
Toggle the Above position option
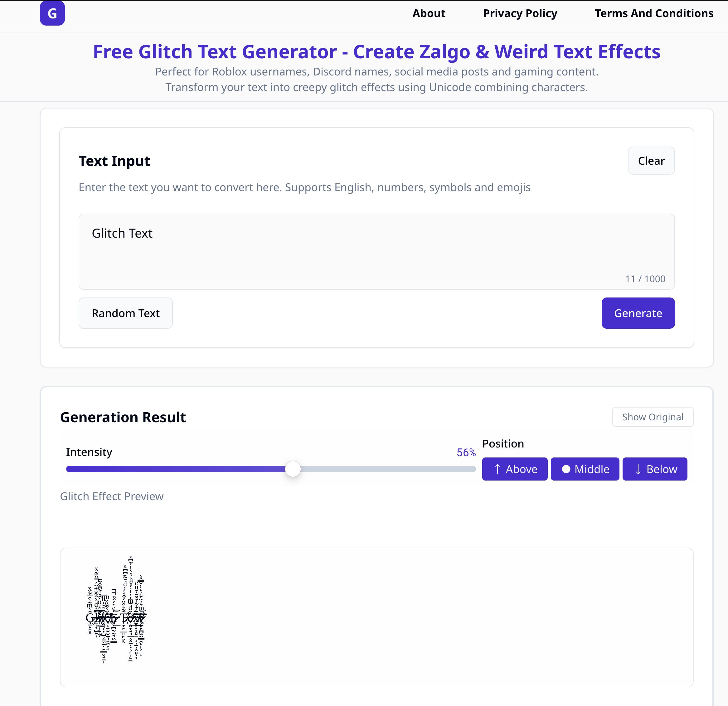pyautogui.click(x=515, y=469)
